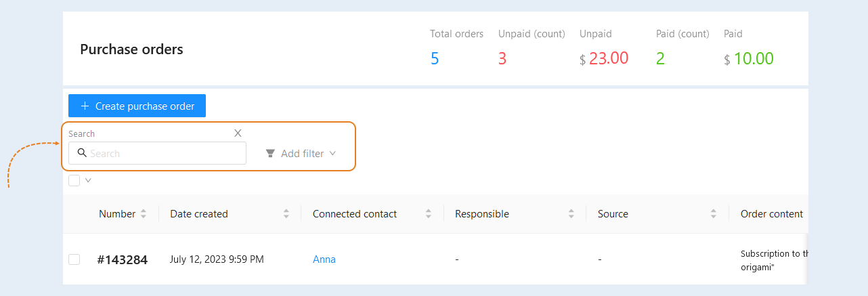
Task: Toggle the select-all orders checkbox
Action: click(x=74, y=180)
